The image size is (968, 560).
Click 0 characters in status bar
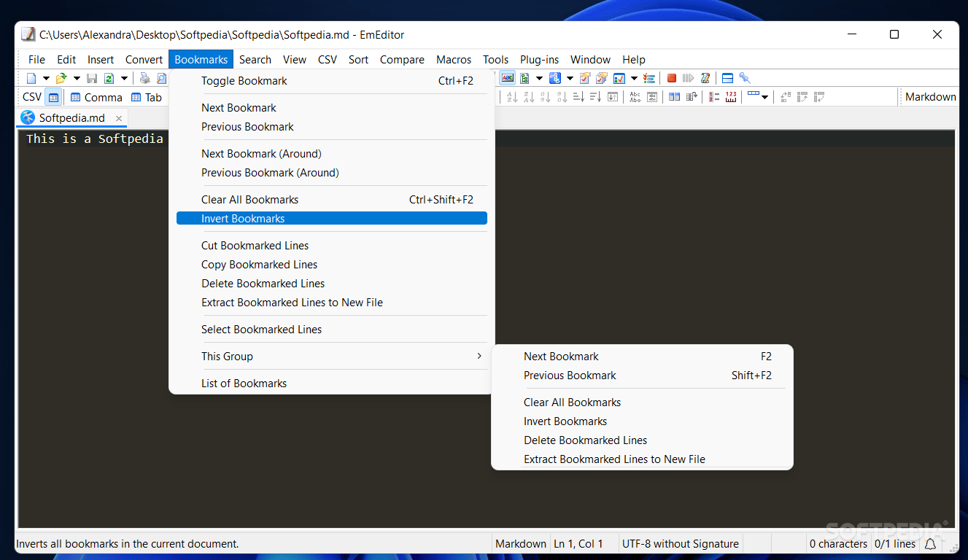[x=838, y=544]
